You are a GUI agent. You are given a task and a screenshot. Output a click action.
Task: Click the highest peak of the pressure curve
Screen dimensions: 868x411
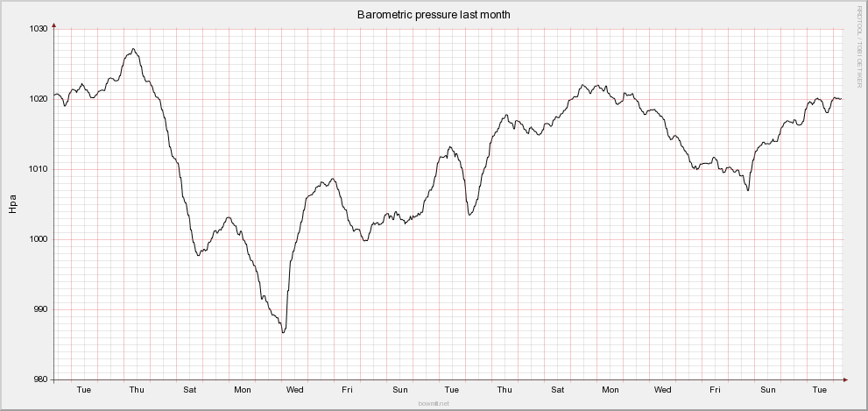(x=133, y=49)
